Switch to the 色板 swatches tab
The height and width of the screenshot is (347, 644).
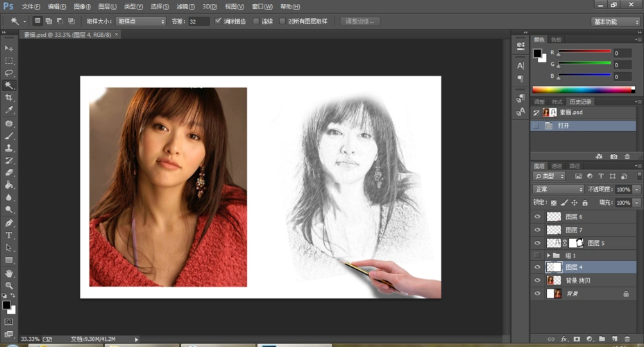click(x=556, y=40)
